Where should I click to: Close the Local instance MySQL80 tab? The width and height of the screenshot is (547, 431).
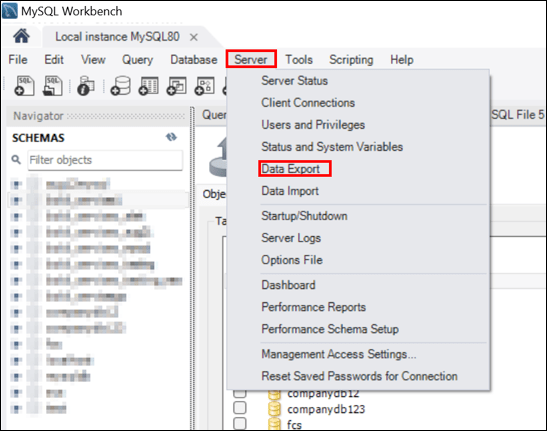[194, 37]
